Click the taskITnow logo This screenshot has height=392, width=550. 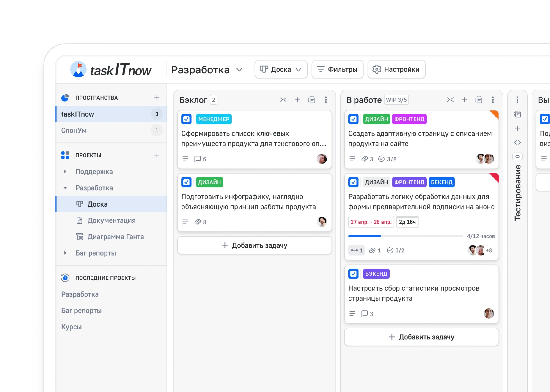[x=111, y=70]
